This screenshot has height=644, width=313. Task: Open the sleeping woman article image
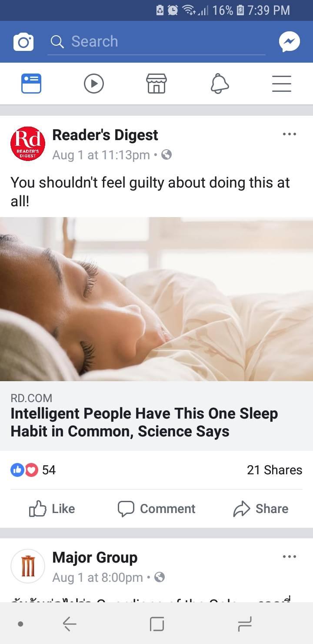[x=156, y=299]
